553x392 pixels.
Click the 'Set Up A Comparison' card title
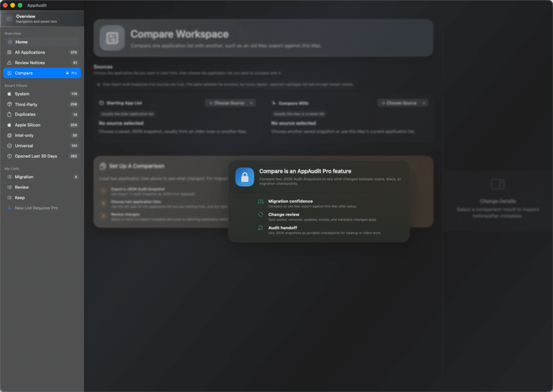[x=137, y=166]
